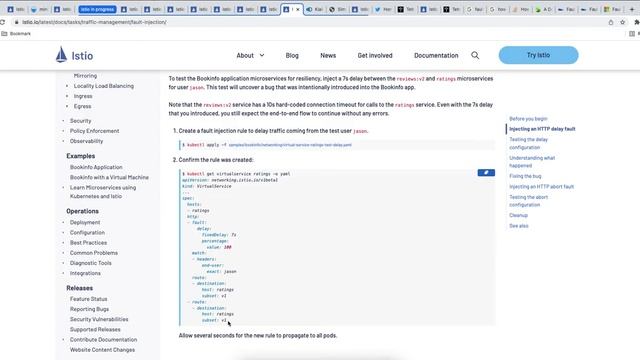Open the site search magnifier icon
Viewport: 640px width, 360px height.
click(x=475, y=55)
